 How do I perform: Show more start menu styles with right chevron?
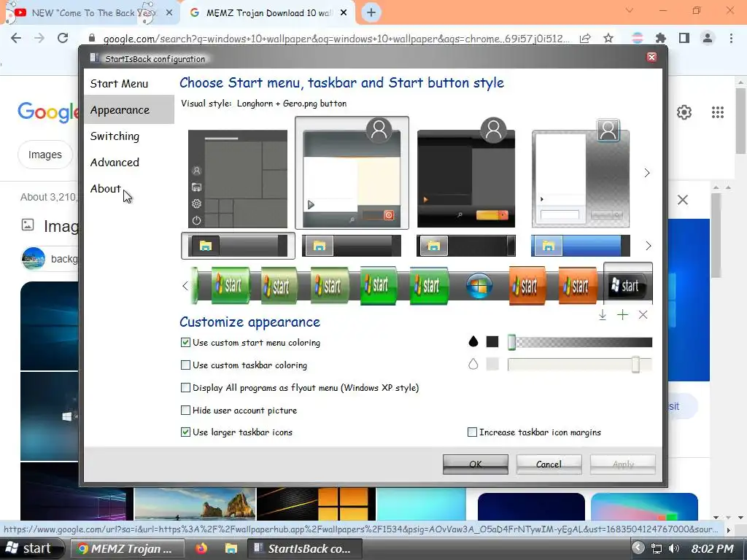tap(647, 173)
